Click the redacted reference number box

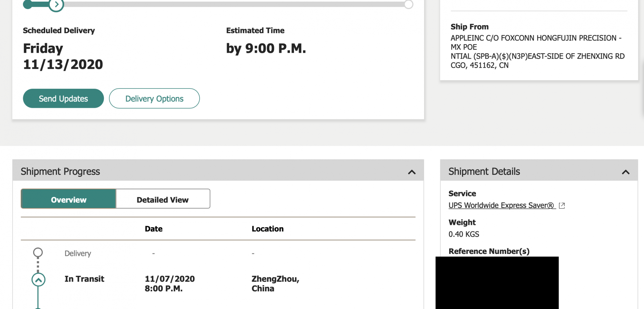coord(497,283)
